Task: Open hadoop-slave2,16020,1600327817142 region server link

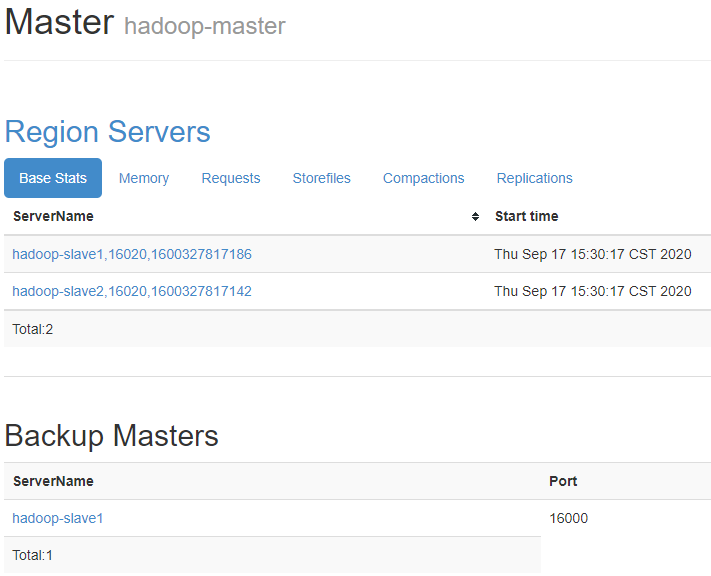Action: pyautogui.click(x=132, y=291)
